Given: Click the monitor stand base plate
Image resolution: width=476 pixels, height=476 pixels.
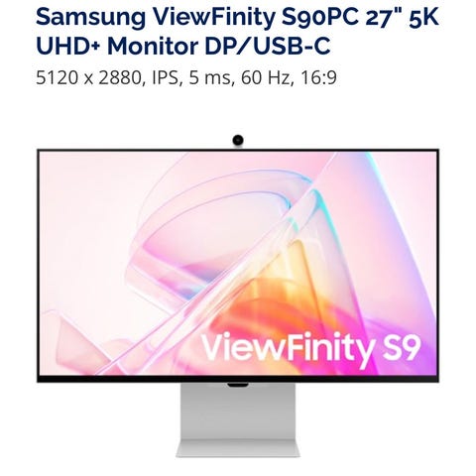Looking at the screenshot, I should 238,449.
